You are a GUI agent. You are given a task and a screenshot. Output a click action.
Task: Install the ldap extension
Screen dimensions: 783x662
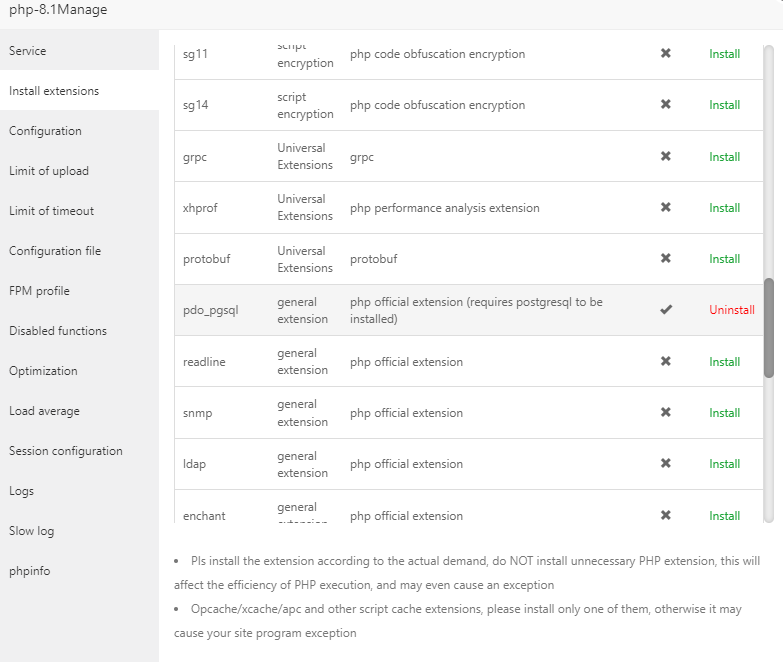tap(725, 464)
